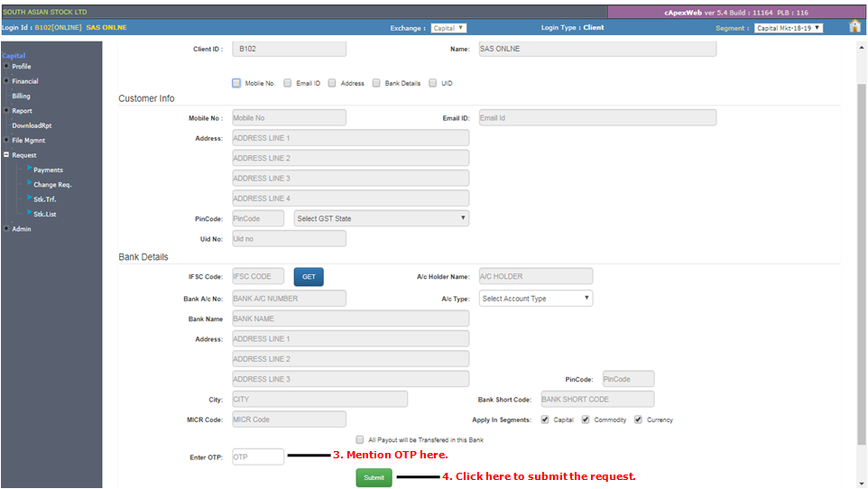
Task: Click the Client ID field
Action: [289, 49]
